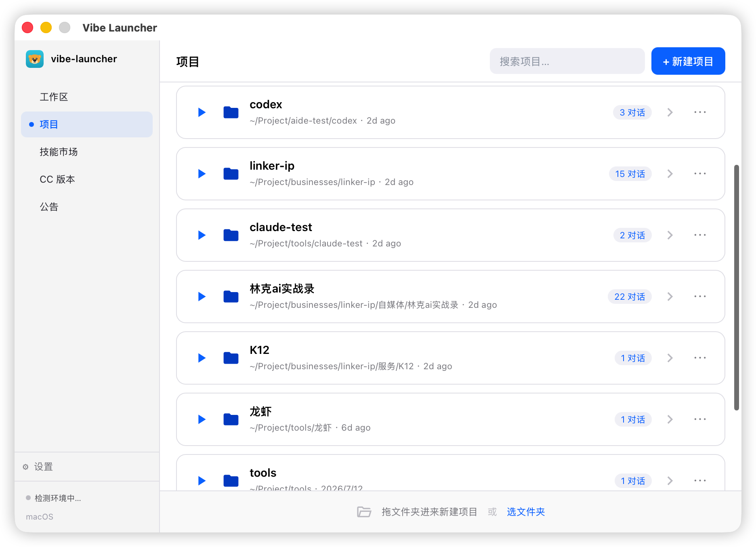Image resolution: width=756 pixels, height=547 pixels.
Task: Run the 林克ai实战录 project play icon
Action: [202, 297]
